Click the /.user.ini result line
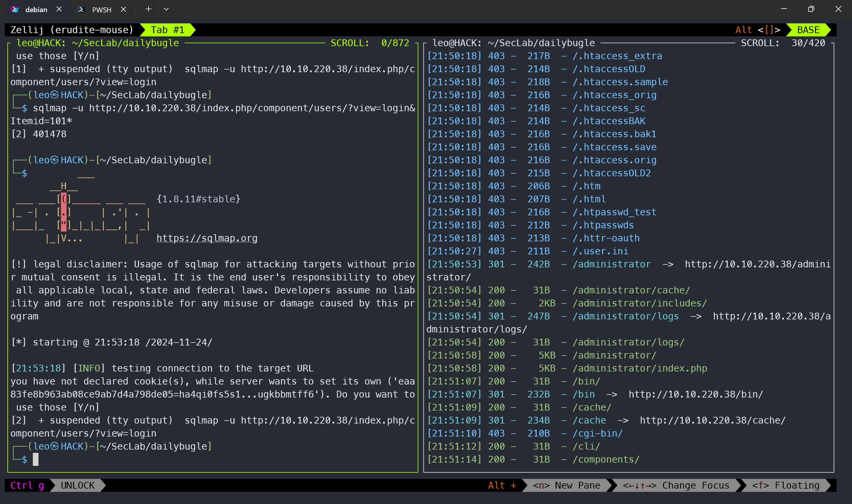This screenshot has width=852, height=504. click(528, 251)
